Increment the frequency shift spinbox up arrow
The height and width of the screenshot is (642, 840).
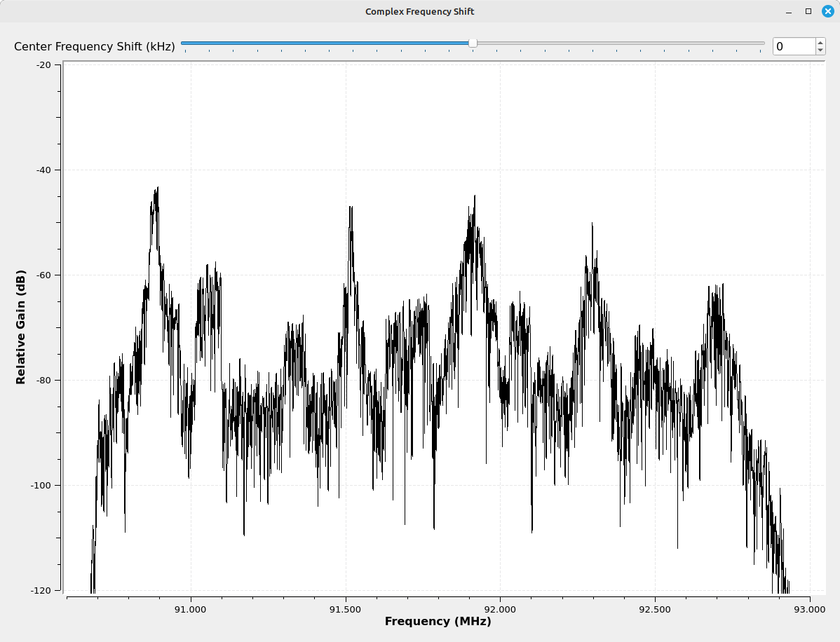tap(820, 42)
